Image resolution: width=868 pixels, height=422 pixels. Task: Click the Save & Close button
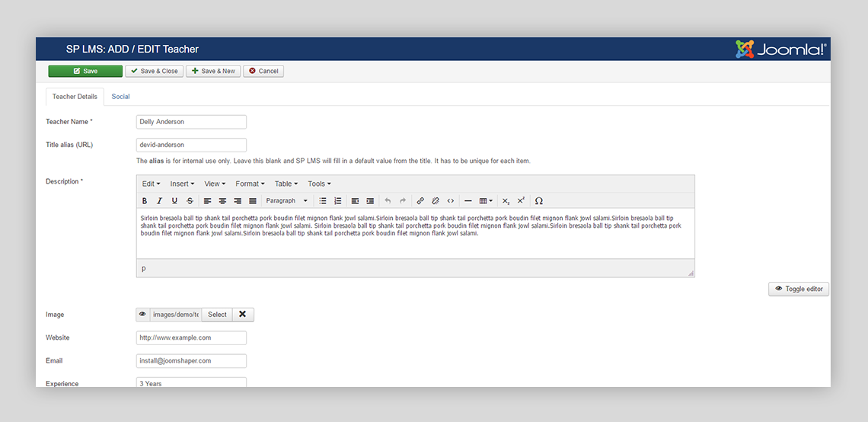154,71
